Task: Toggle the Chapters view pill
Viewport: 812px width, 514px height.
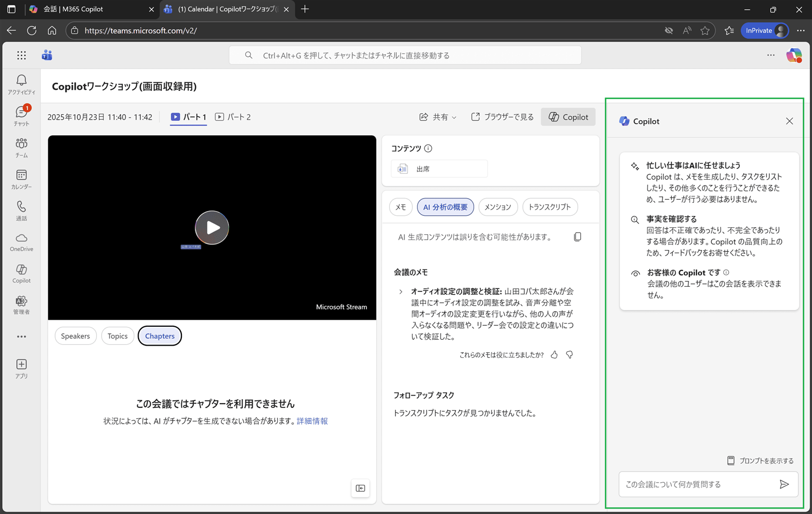Action: pyautogui.click(x=159, y=335)
